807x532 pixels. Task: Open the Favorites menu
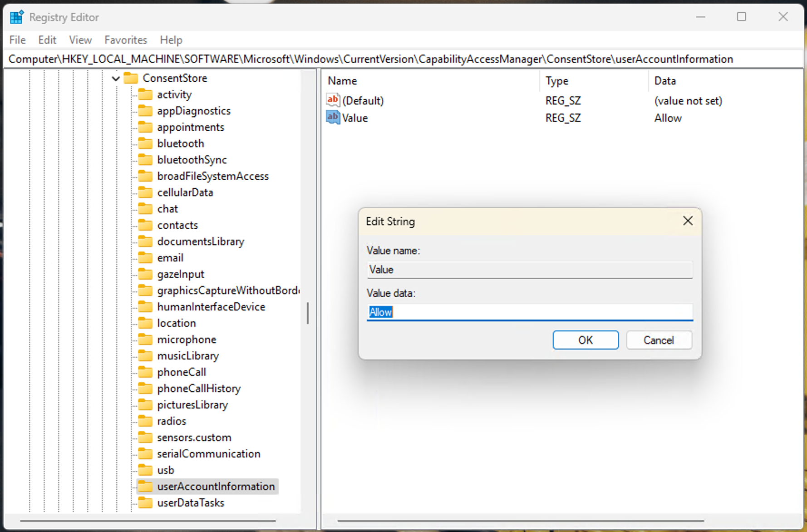coord(126,40)
